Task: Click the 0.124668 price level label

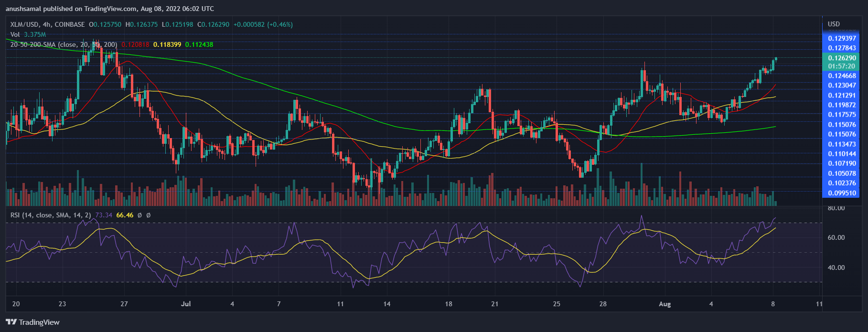Action: click(842, 75)
